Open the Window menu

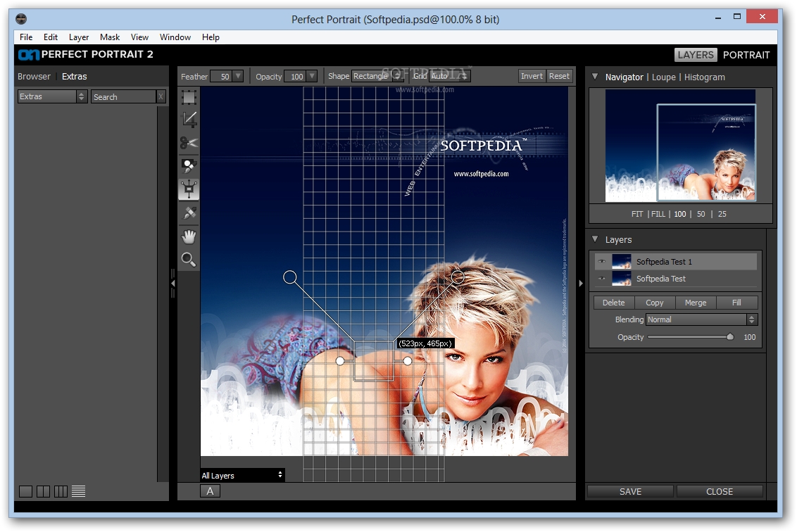coord(175,37)
